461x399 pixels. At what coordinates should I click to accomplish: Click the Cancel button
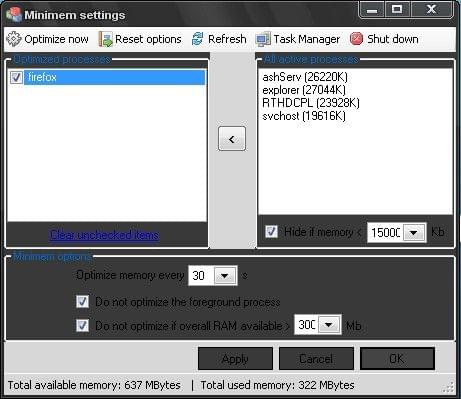point(316,359)
